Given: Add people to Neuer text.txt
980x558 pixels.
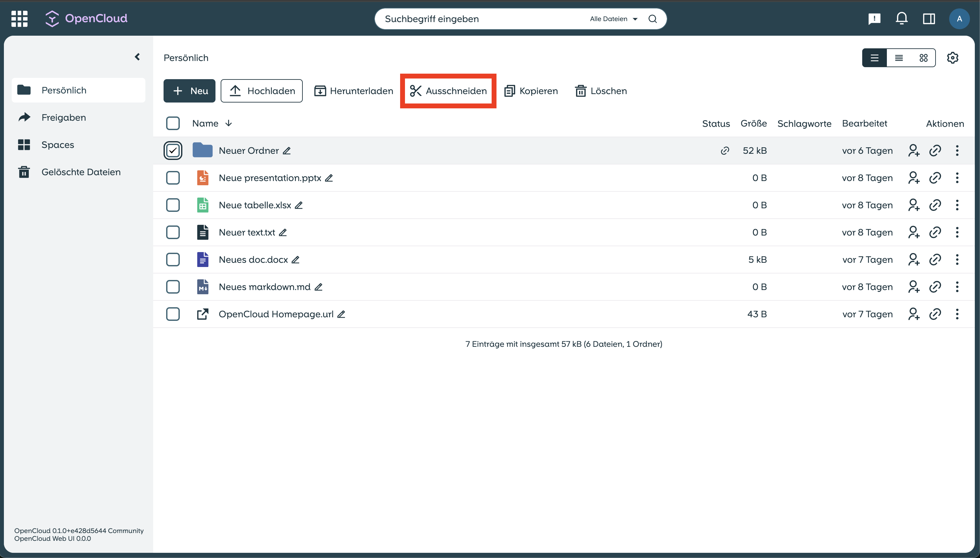Looking at the screenshot, I should click(914, 232).
